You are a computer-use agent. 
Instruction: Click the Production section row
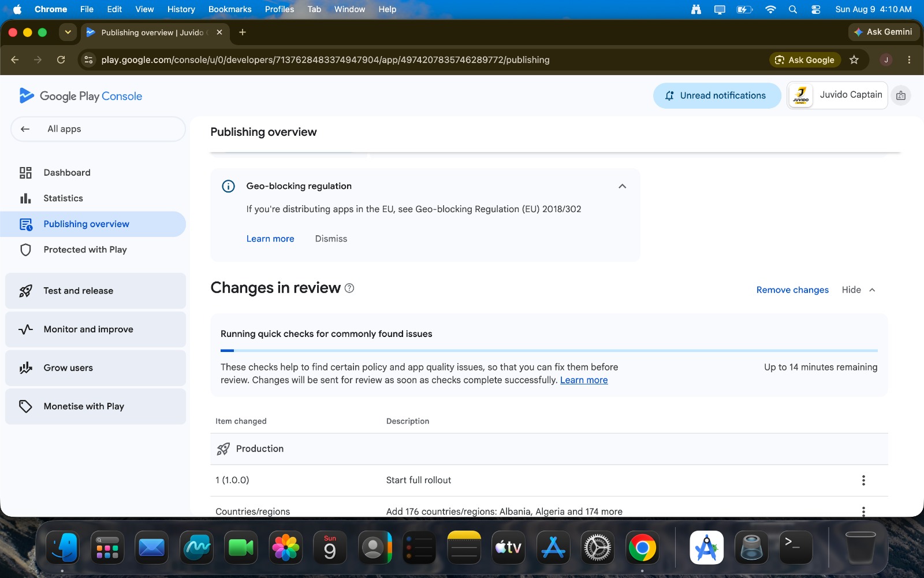549,449
